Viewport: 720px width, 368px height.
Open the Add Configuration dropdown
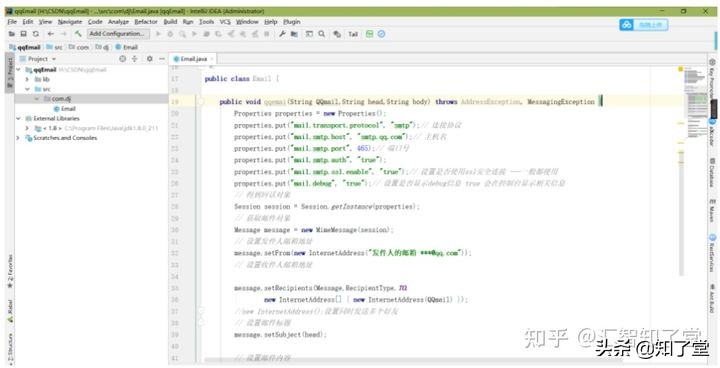[118, 34]
